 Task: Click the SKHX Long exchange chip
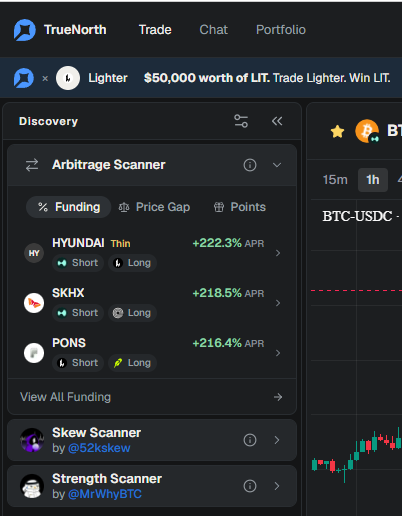132,313
